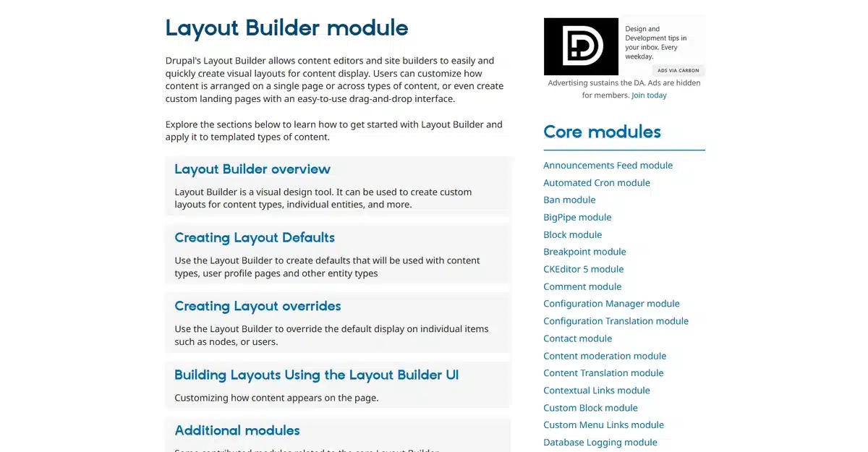Open the Ban module link

coord(569,200)
